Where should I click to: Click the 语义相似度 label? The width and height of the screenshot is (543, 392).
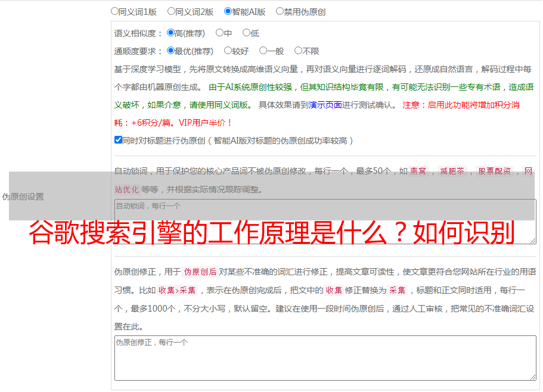pyautogui.click(x=138, y=33)
